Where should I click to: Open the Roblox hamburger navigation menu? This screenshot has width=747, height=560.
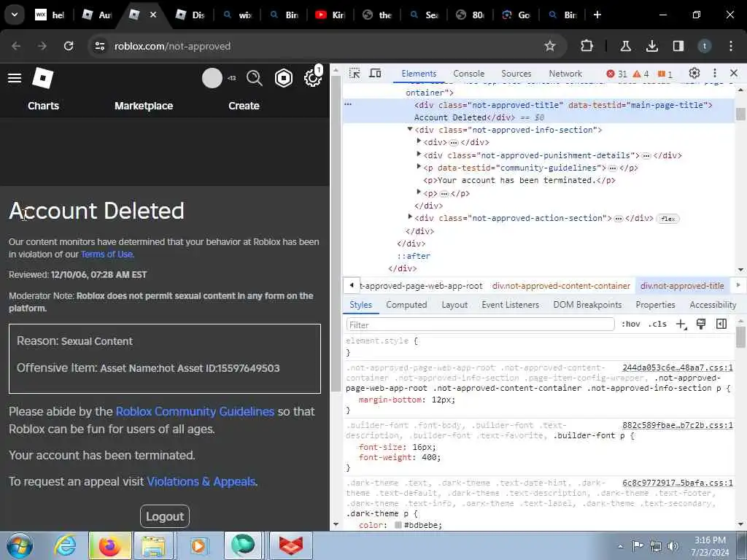(15, 78)
